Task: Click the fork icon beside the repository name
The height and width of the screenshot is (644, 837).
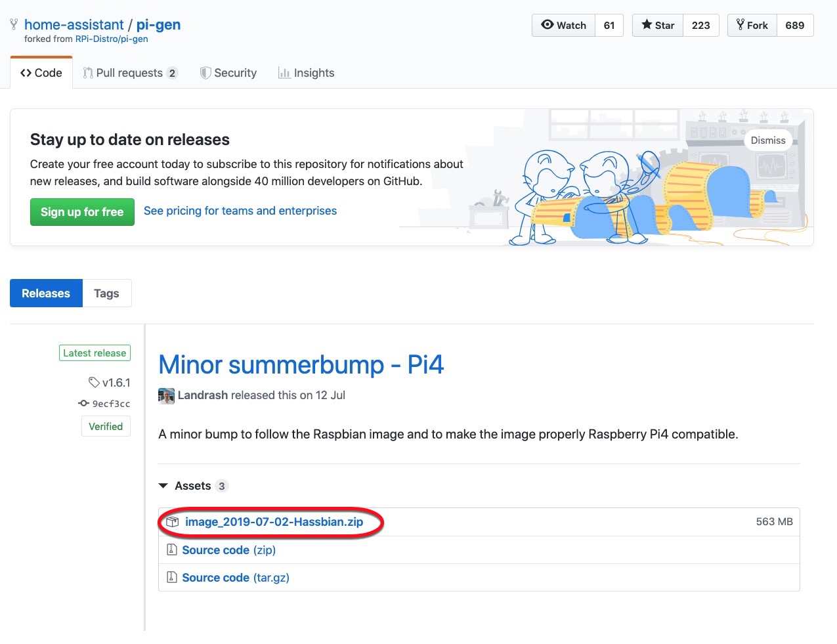Action: point(14,25)
